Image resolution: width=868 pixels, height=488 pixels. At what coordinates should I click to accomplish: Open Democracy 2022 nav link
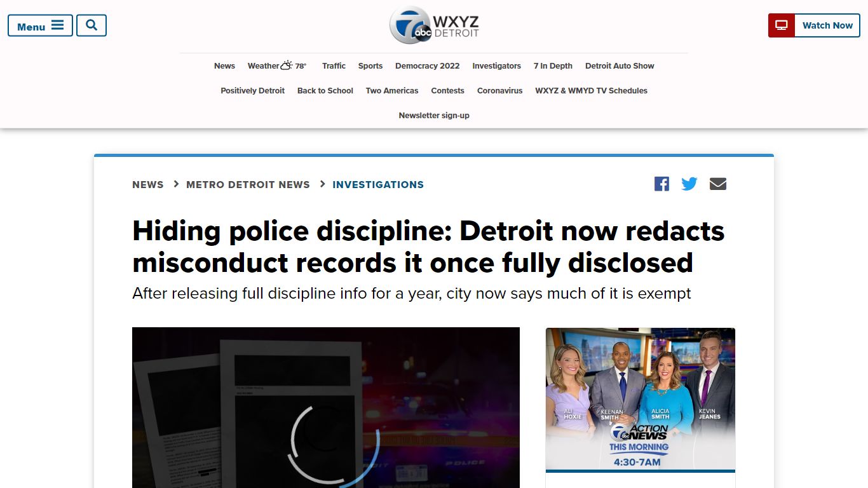[427, 66]
